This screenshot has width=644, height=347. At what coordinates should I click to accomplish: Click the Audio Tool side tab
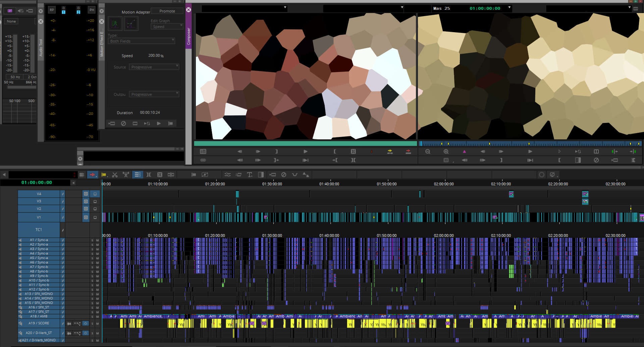point(41,48)
